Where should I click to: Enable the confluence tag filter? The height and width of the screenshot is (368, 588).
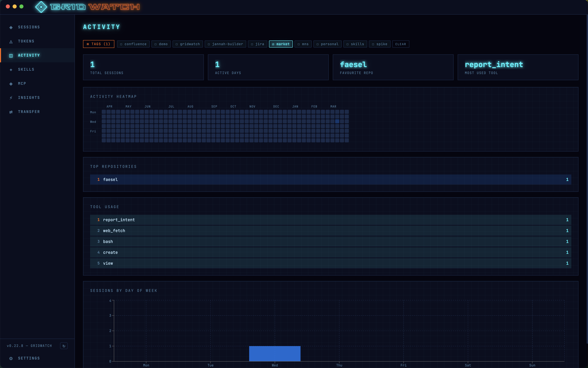coord(133,44)
